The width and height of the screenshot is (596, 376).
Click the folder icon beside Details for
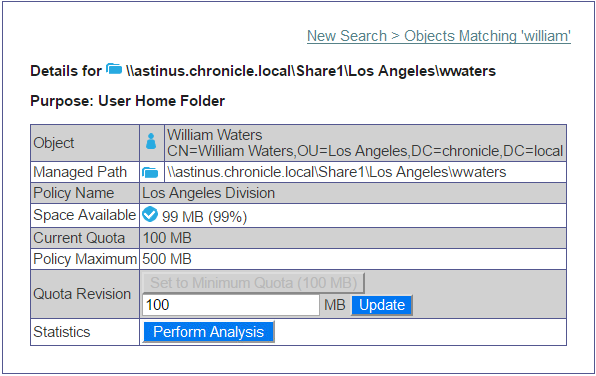pyautogui.click(x=114, y=69)
